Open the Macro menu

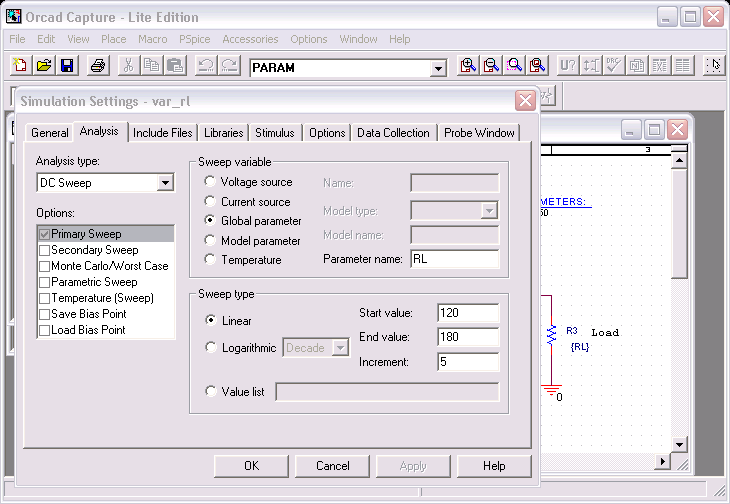click(x=153, y=39)
